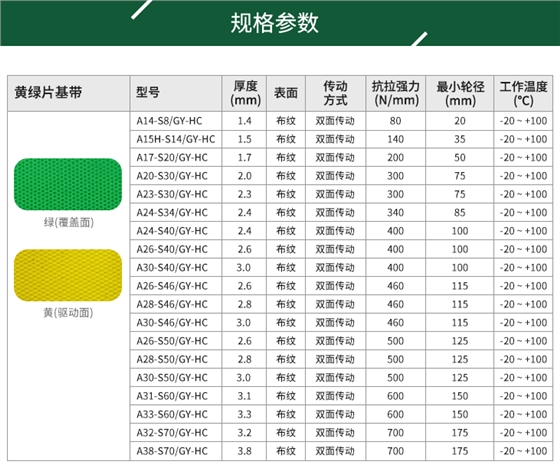Click the 工作温度 (°C) column header

524,93
